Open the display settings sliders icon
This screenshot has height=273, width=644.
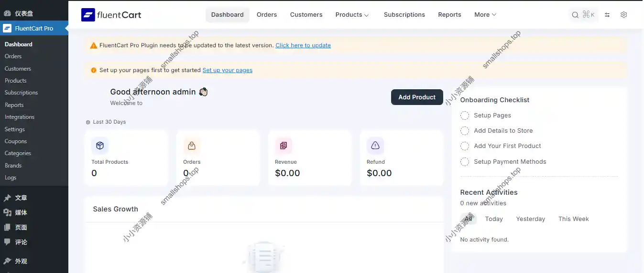click(607, 15)
